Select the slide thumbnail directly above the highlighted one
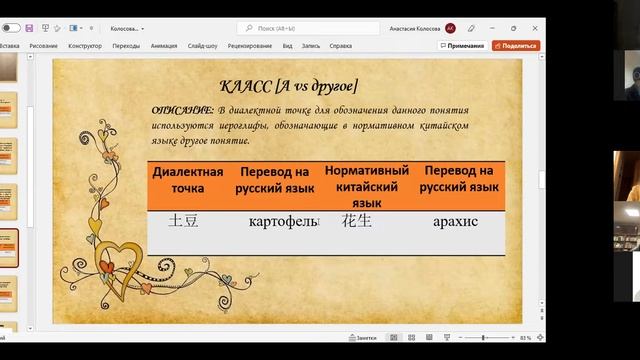Viewport: 640px width, 360px height. [x=9, y=202]
